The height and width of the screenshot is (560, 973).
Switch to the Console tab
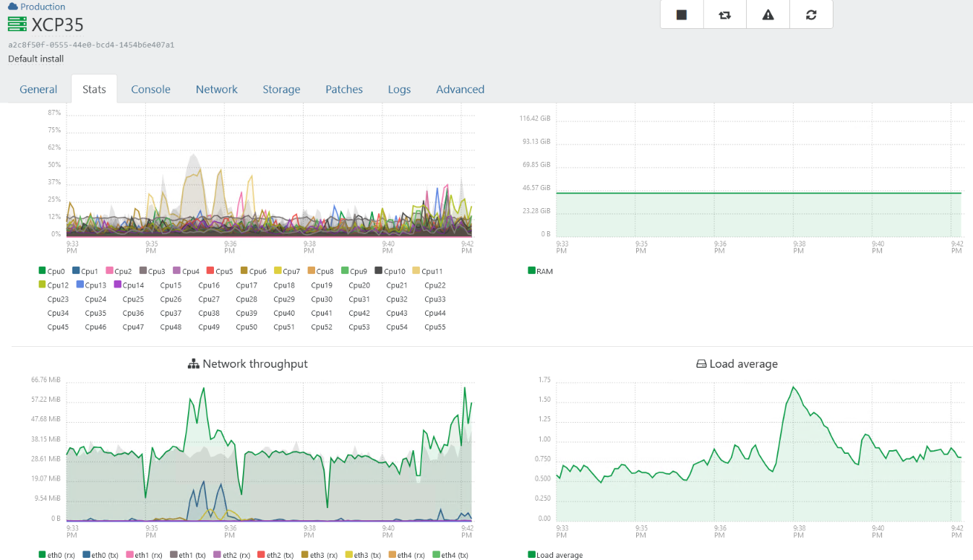click(150, 90)
